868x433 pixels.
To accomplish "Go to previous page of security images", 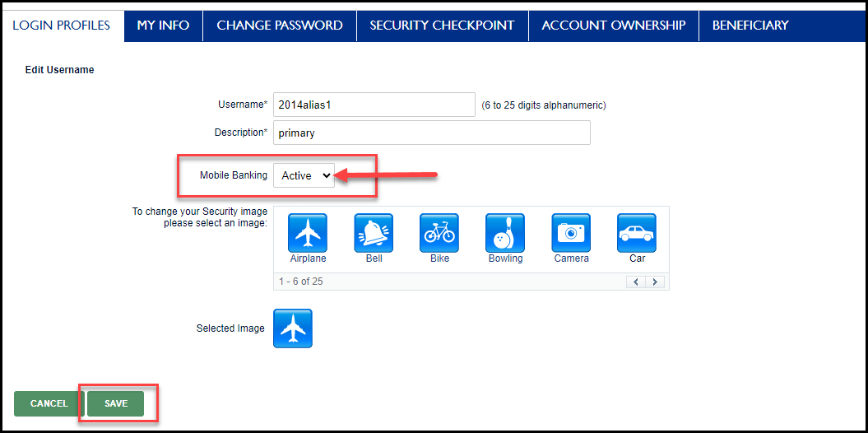I will [x=636, y=282].
